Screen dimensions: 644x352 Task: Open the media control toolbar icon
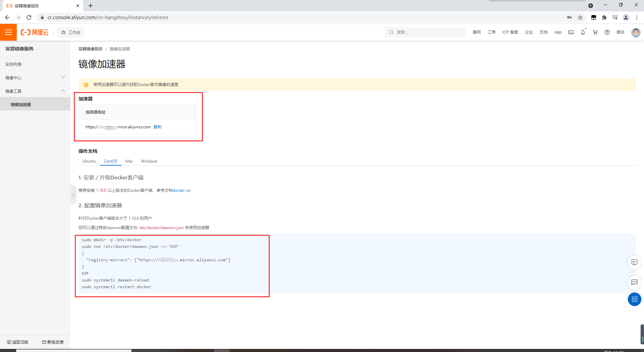click(x=615, y=17)
